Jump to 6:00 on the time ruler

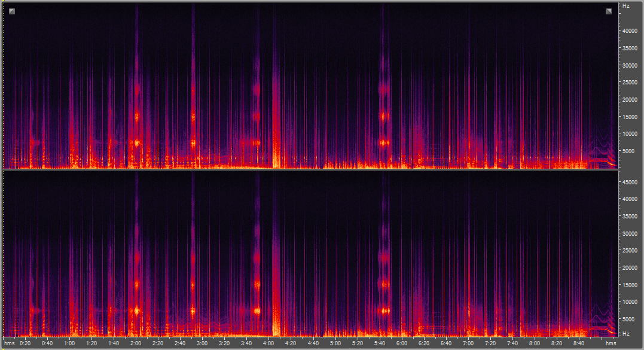(402, 343)
